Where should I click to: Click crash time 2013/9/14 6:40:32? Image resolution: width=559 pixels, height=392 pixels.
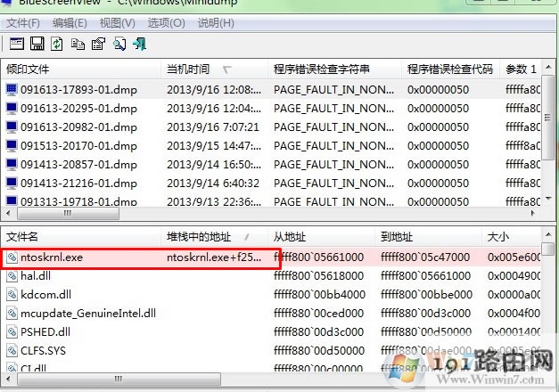213,184
